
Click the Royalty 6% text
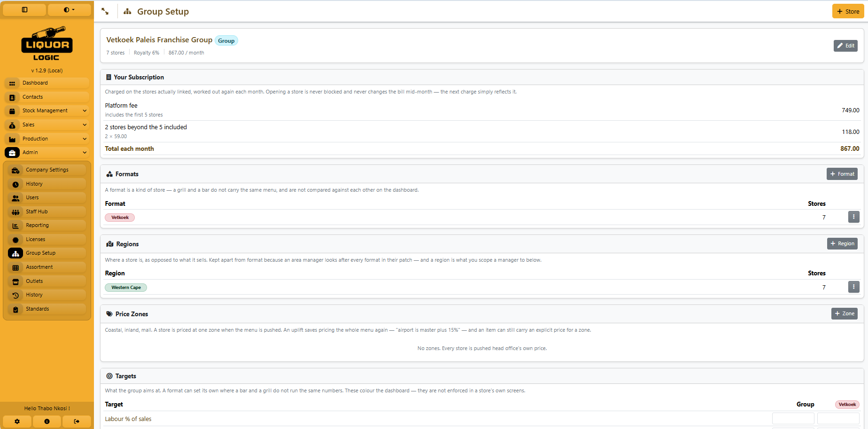tap(147, 53)
